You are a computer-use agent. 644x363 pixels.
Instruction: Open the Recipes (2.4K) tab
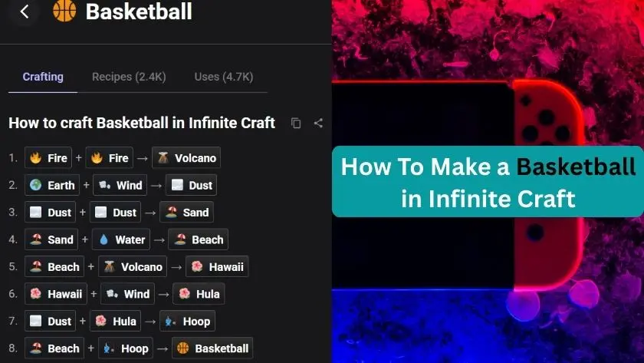[x=129, y=77]
